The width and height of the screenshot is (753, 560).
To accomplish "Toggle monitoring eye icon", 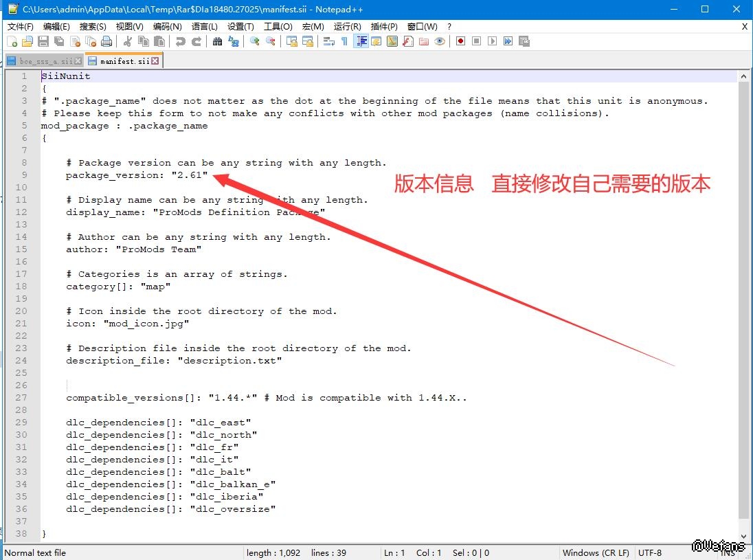I will (440, 41).
